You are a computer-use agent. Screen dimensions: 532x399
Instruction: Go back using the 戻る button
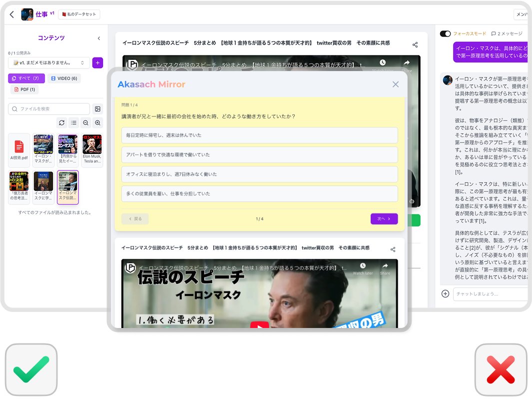click(135, 218)
